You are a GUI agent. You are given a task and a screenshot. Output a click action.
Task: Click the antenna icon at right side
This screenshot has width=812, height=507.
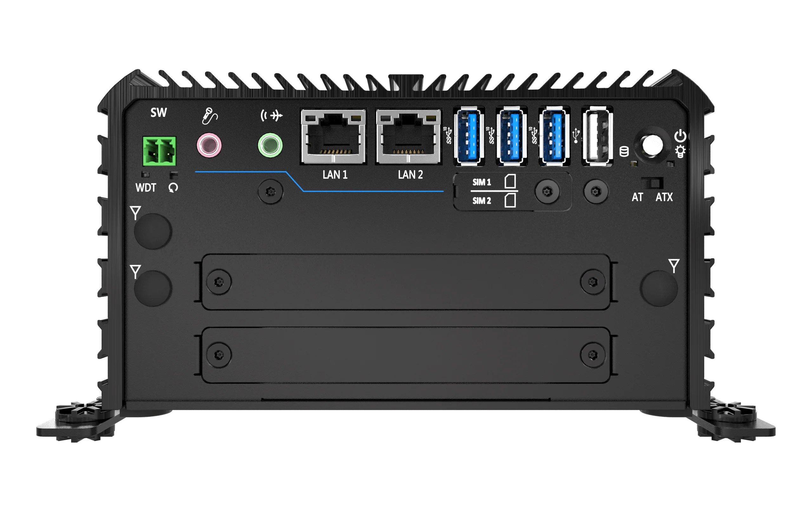pos(673,266)
